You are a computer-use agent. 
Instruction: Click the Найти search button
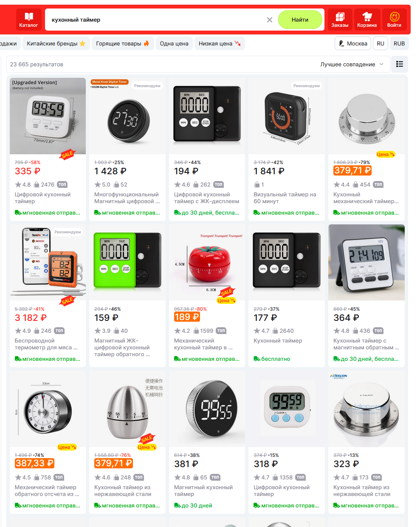[x=300, y=20]
